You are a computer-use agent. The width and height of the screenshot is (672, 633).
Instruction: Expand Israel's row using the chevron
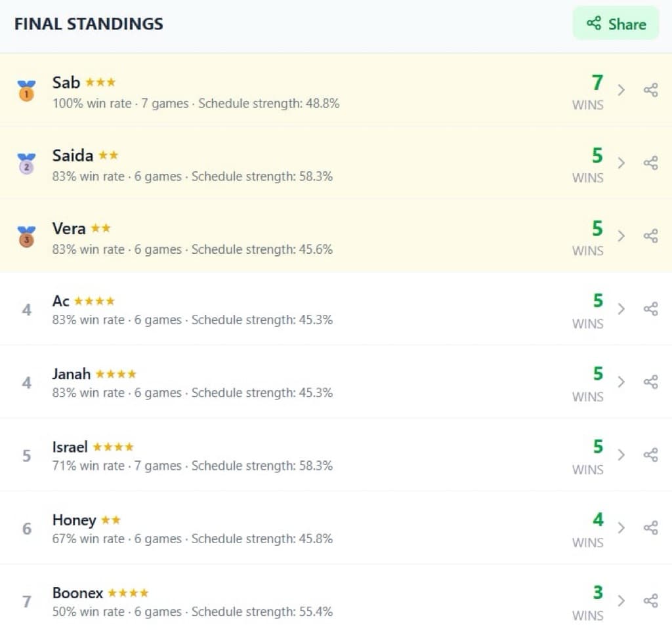pyautogui.click(x=621, y=455)
